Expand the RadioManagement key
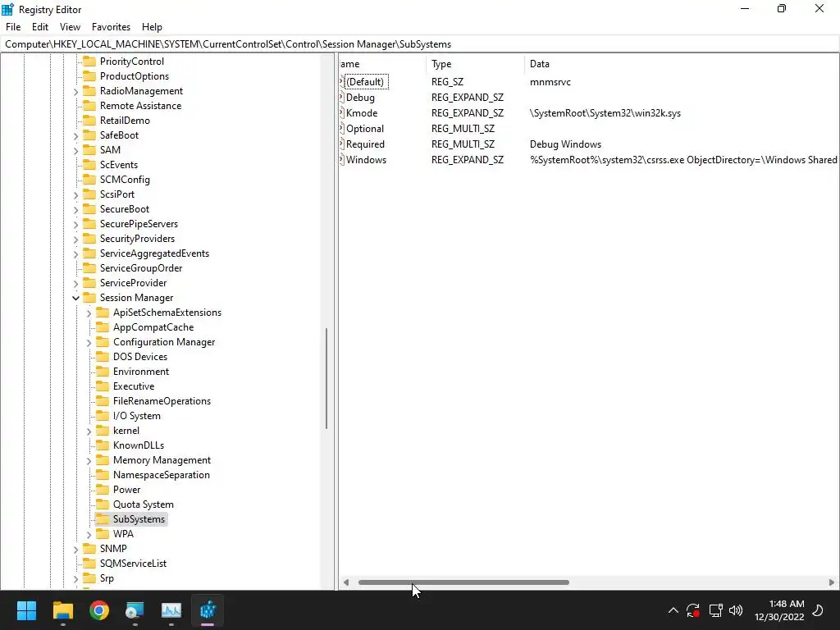Screen dimensions: 840x630 [75, 92]
